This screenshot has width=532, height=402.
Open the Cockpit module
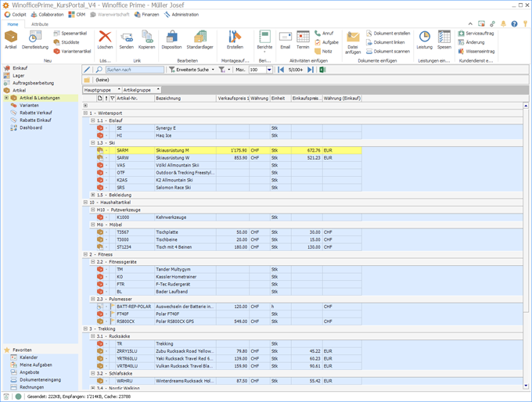[16, 15]
